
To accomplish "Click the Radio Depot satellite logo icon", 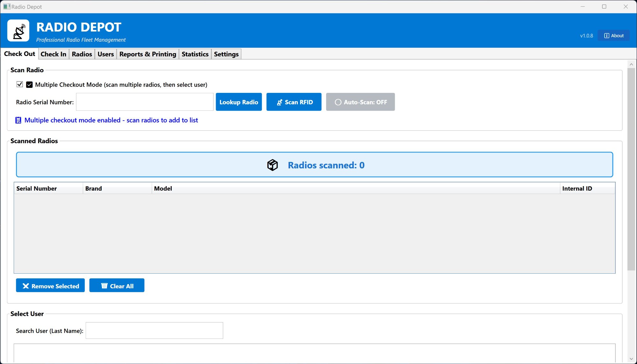I will click(x=18, y=31).
